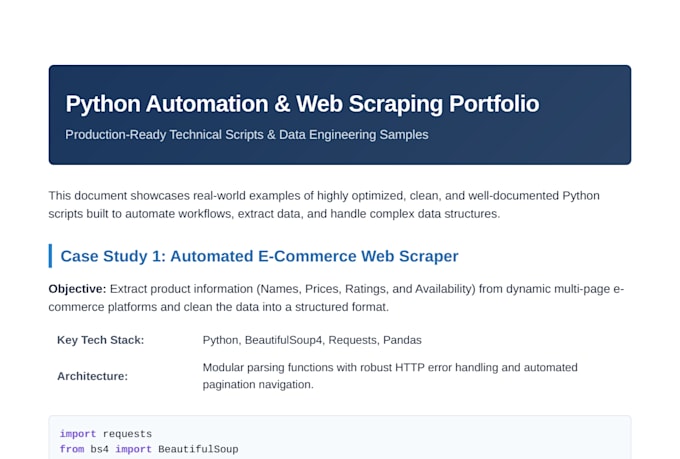Image resolution: width=680 pixels, height=459 pixels.
Task: Click the code line 'import requests'
Action: [x=106, y=434]
